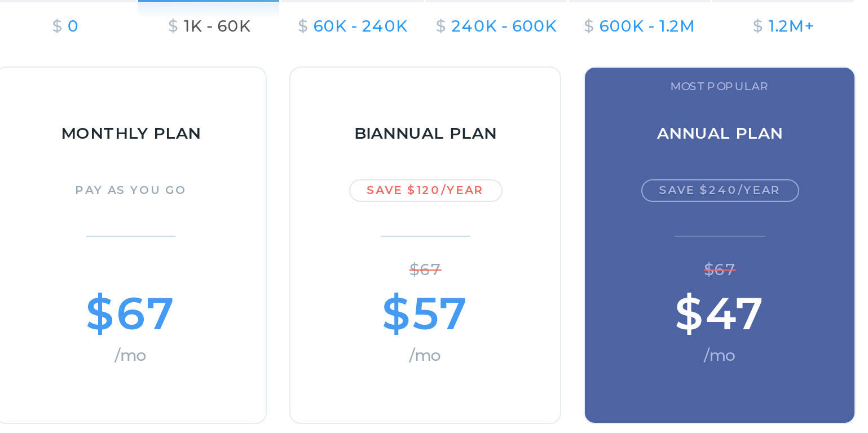Screen dimensions: 868x433
Task: Open the $240K - 600K revenue tab
Action: 496,26
